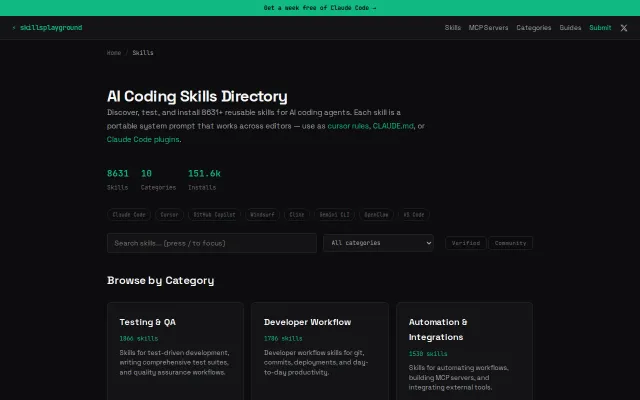Open the X (Twitter) icon in header
This screenshot has width=640, height=400.
coord(624,28)
